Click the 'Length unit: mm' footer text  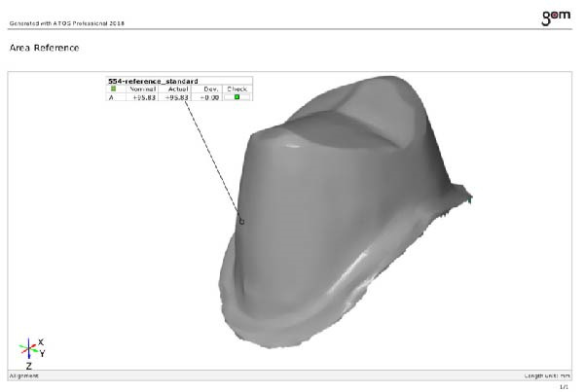[547, 375]
